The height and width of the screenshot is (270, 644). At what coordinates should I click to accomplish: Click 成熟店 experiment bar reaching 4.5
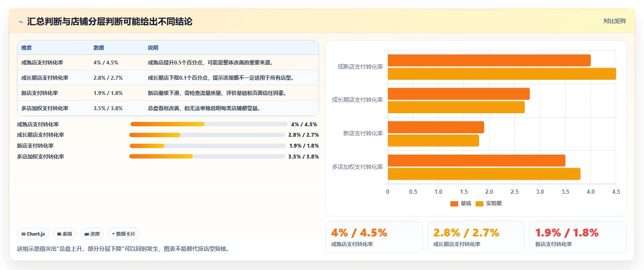pyautogui.click(x=502, y=74)
